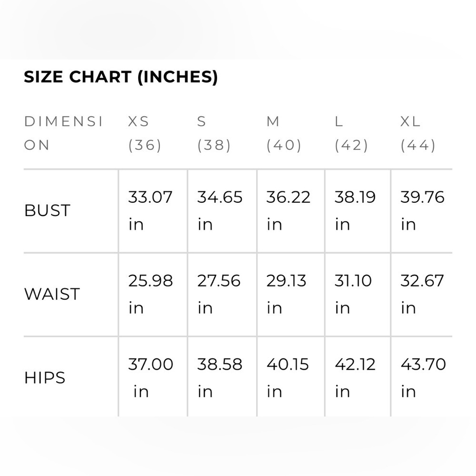The height and width of the screenshot is (476, 476).
Task: Select the L (42) column header
Action: point(351,133)
